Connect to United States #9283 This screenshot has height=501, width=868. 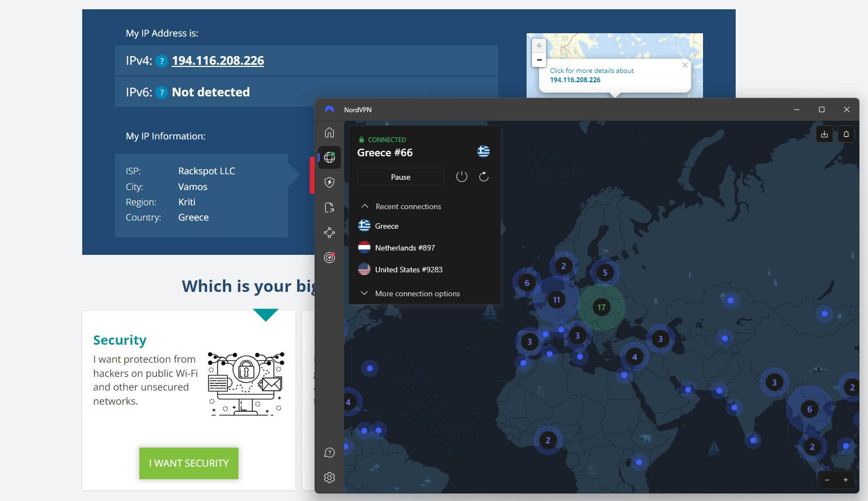tap(424, 270)
